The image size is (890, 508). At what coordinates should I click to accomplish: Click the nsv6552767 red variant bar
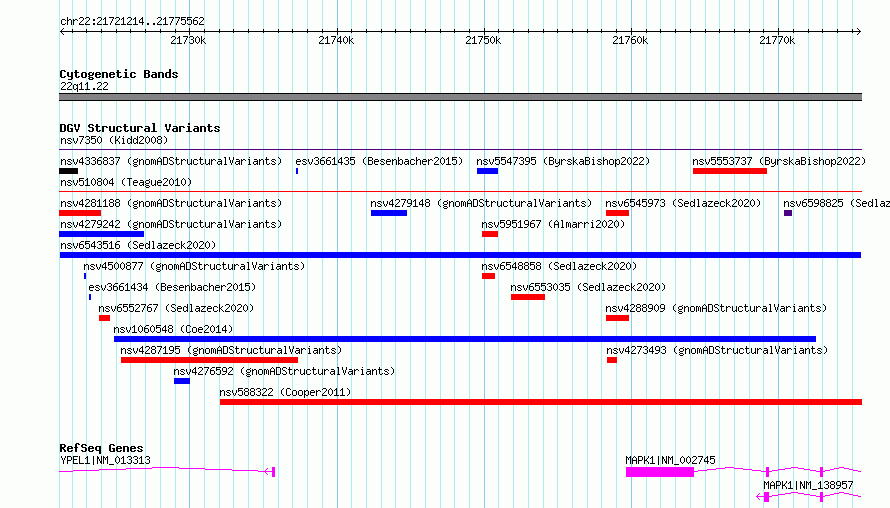click(x=104, y=318)
